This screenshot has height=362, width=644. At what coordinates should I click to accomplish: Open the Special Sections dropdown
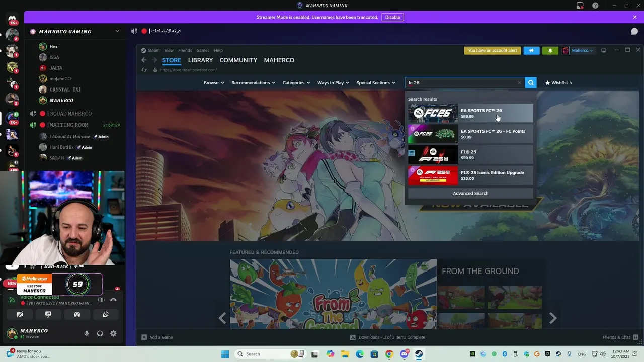376,83
